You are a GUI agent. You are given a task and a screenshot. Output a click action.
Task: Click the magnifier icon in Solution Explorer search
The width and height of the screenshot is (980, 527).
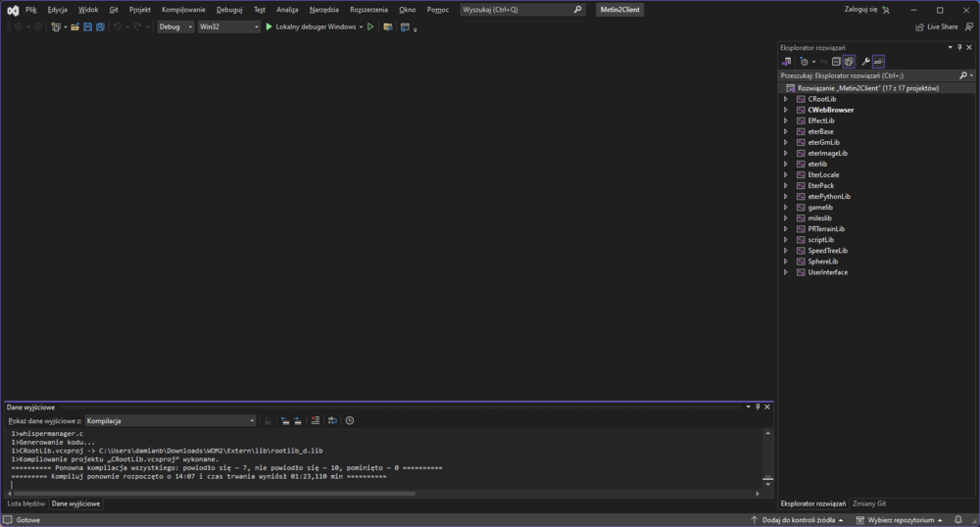963,75
